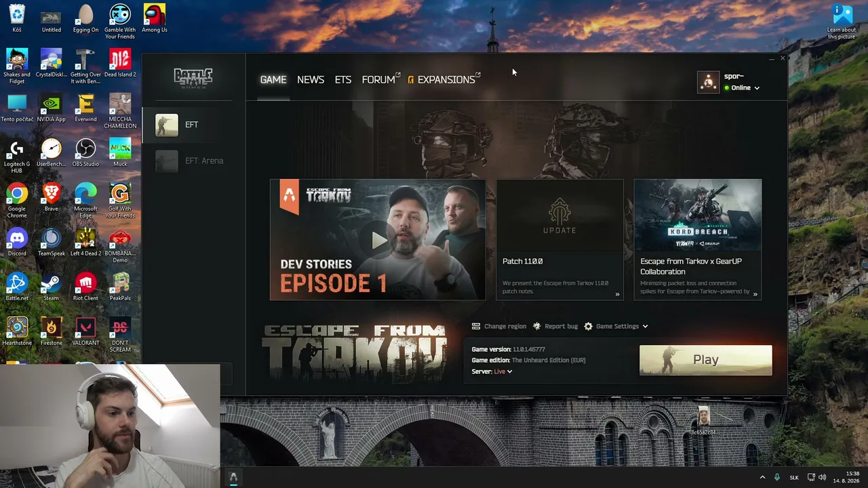The image size is (868, 488).
Task: Select the MECCHA CHAMELEON desktop icon
Action: 120,111
